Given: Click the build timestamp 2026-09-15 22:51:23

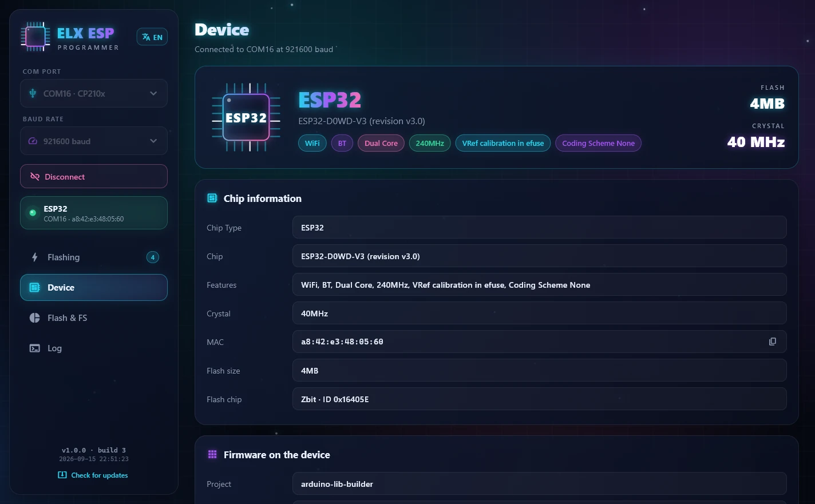Looking at the screenshot, I should (x=94, y=459).
